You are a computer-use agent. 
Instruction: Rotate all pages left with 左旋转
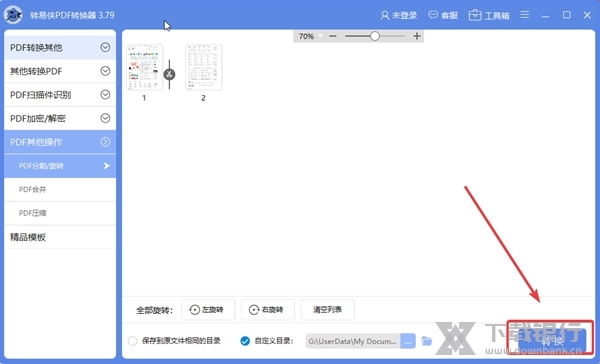[207, 309]
